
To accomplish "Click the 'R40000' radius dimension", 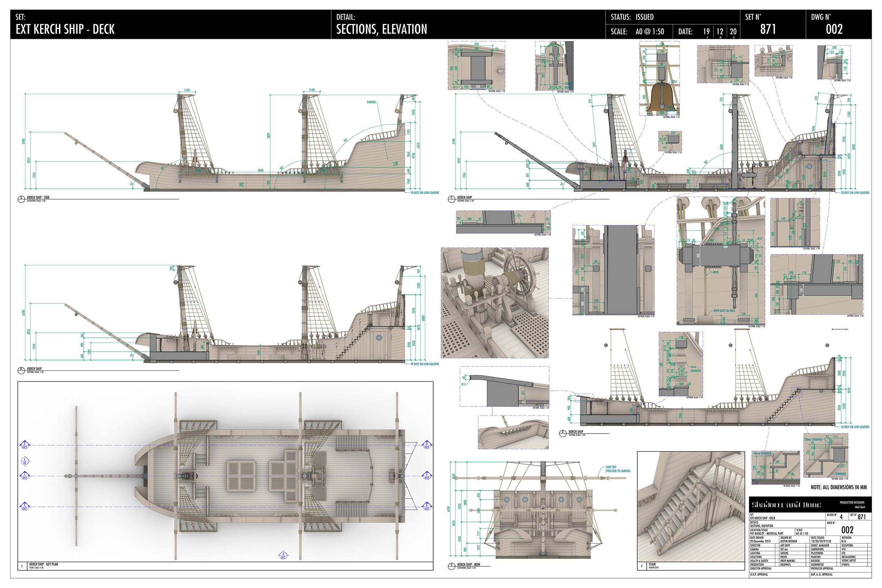I will tap(371, 102).
